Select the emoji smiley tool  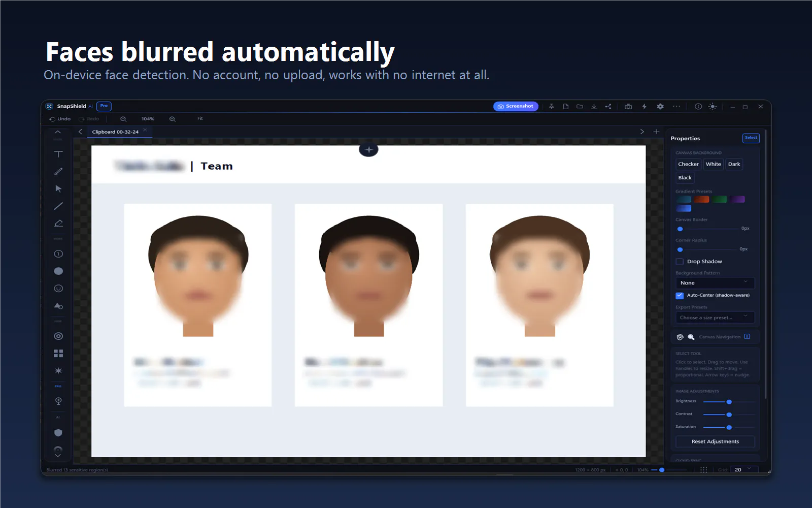58,288
